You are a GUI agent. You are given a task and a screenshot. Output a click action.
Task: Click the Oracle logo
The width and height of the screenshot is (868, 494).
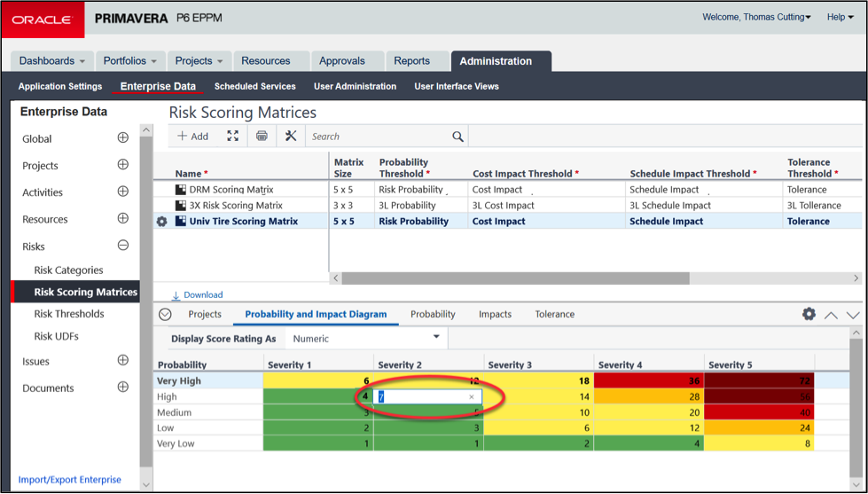coord(43,20)
